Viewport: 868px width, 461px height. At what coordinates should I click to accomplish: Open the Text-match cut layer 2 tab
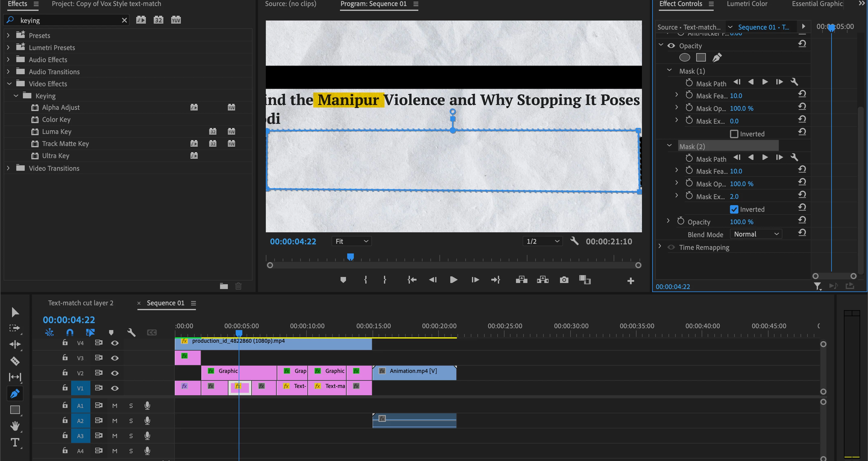tap(80, 303)
